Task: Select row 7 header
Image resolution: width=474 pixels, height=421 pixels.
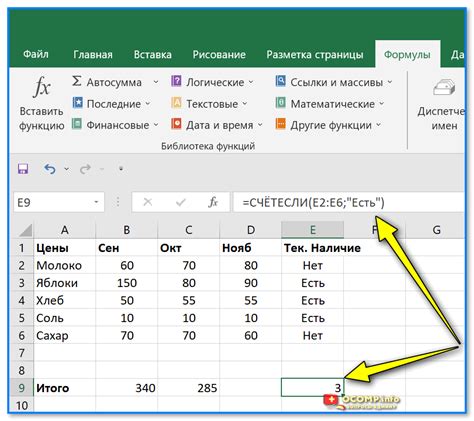Action: click(22, 353)
